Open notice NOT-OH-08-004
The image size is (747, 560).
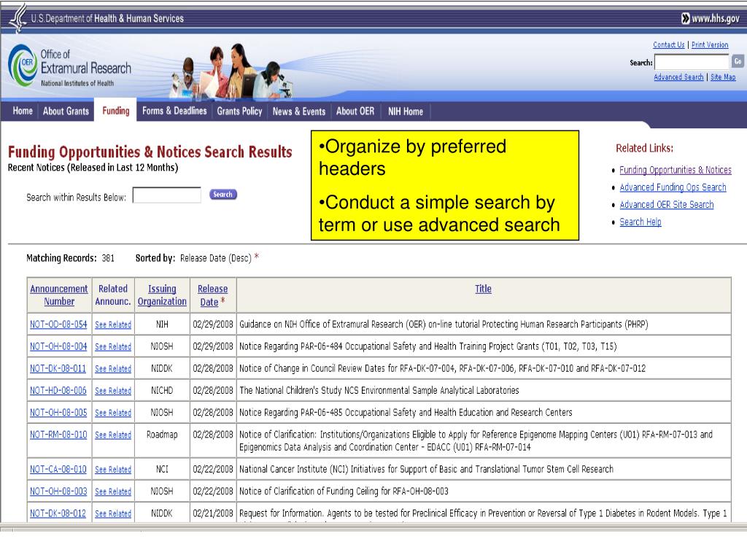click(58, 346)
